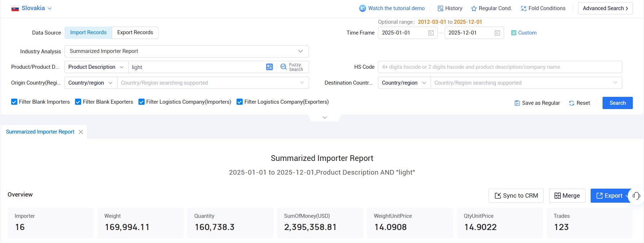This screenshot has width=644, height=243.
Task: Click the Fold Conditions collapse icon
Action: coord(524,8)
